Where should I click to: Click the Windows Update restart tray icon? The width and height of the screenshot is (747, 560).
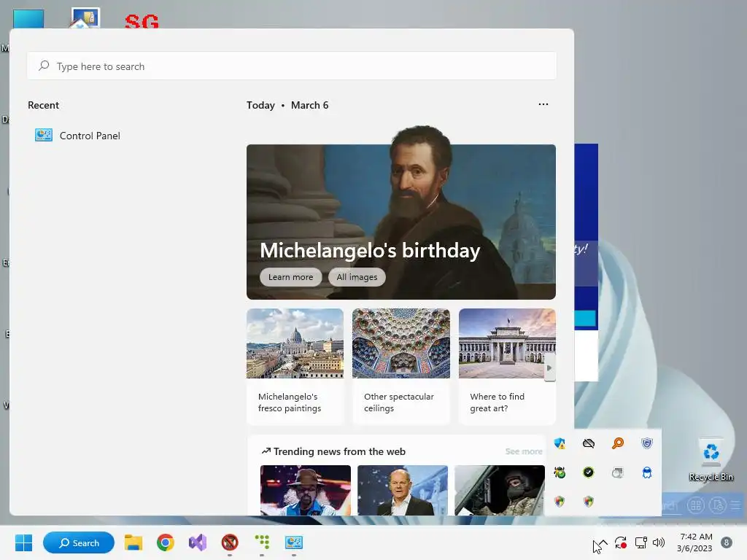pos(621,542)
